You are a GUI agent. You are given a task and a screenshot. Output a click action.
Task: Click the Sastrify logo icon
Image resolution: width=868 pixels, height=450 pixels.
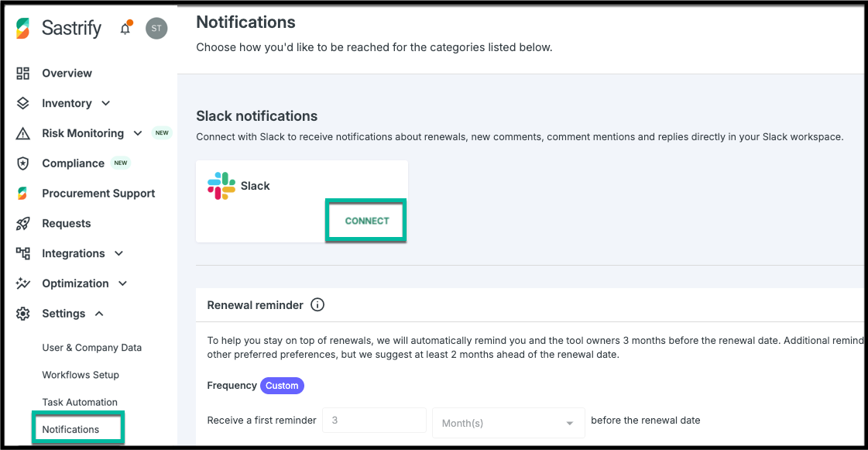(23, 29)
